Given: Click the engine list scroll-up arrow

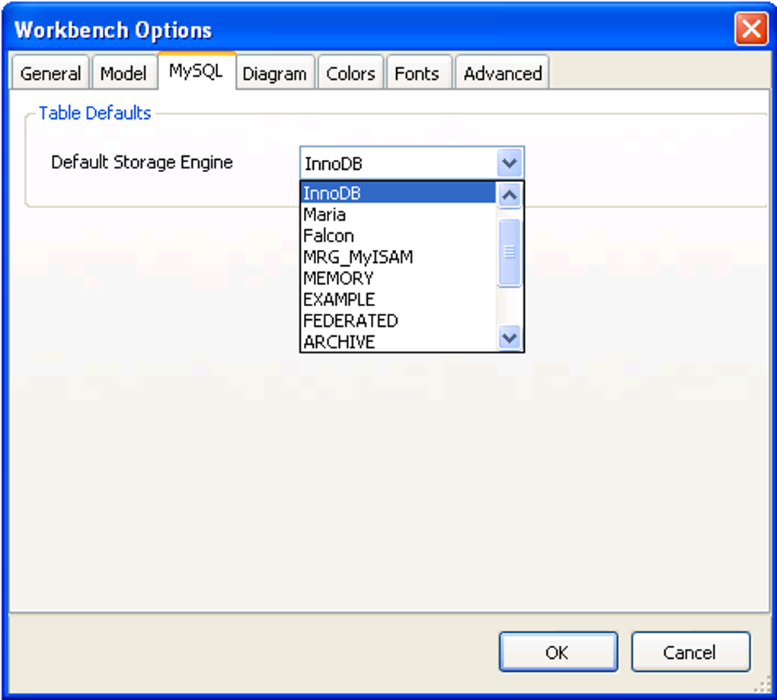Looking at the screenshot, I should tap(510, 195).
